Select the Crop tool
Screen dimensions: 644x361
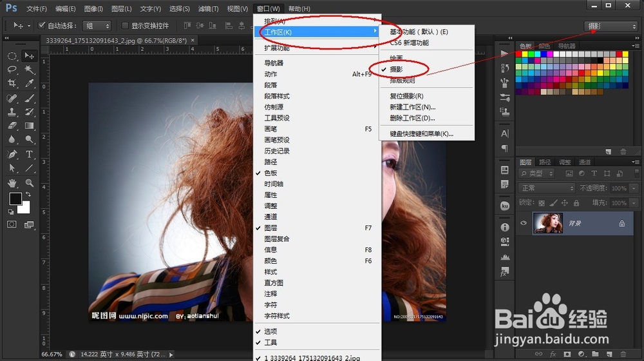click(x=12, y=83)
